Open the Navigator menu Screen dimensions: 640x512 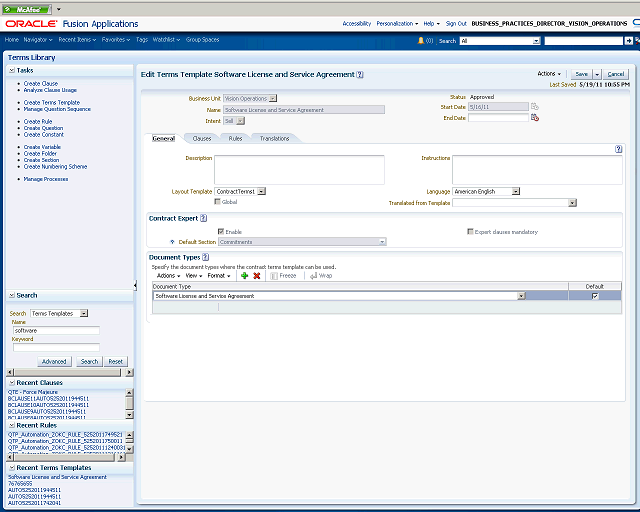click(x=38, y=40)
